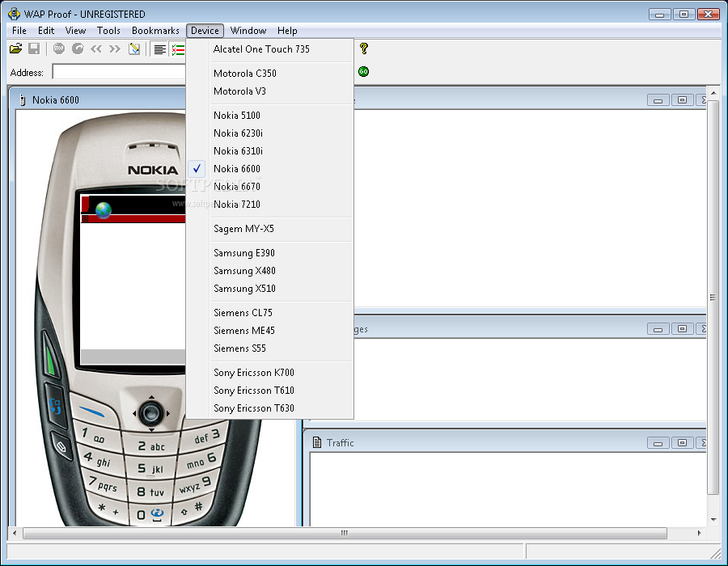The height and width of the screenshot is (566, 728).
Task: Select Nokia 6310i device
Action: click(x=269, y=150)
